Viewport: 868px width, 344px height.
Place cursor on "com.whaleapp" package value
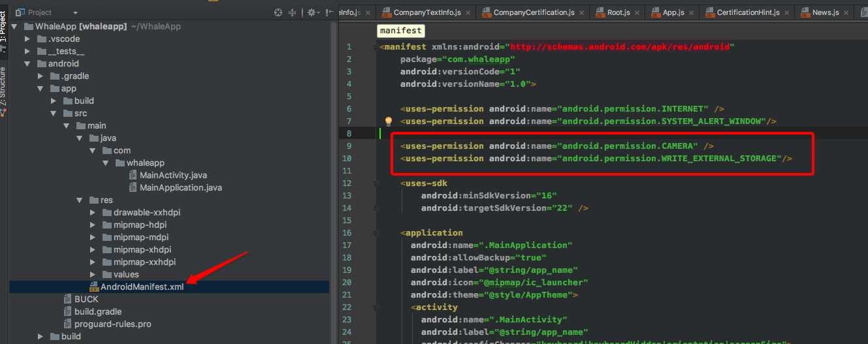pyautogui.click(x=483, y=59)
